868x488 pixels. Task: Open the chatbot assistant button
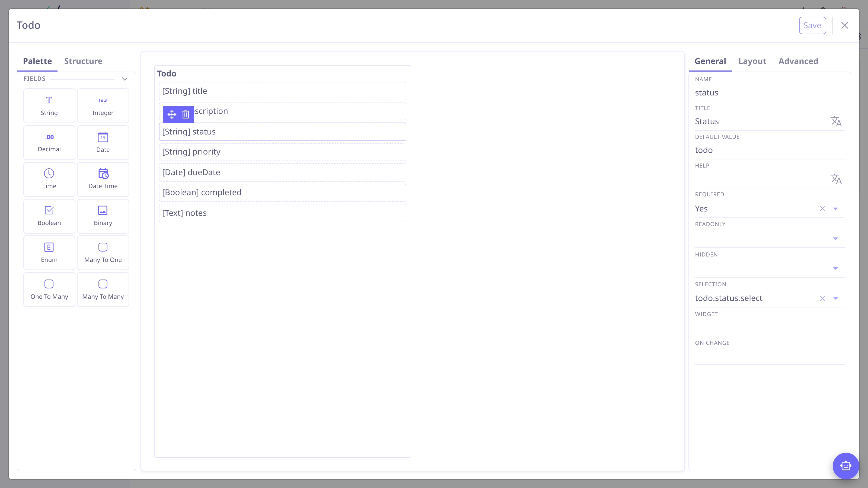(x=846, y=466)
